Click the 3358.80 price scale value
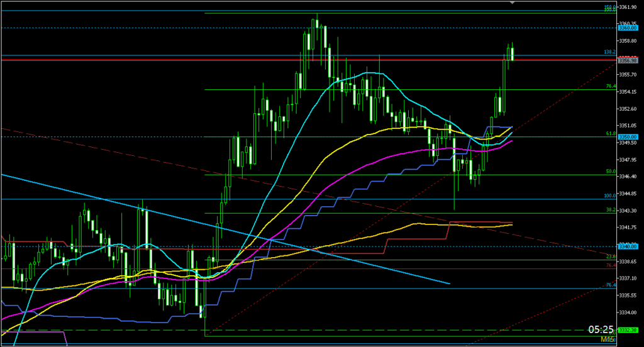 pos(628,41)
